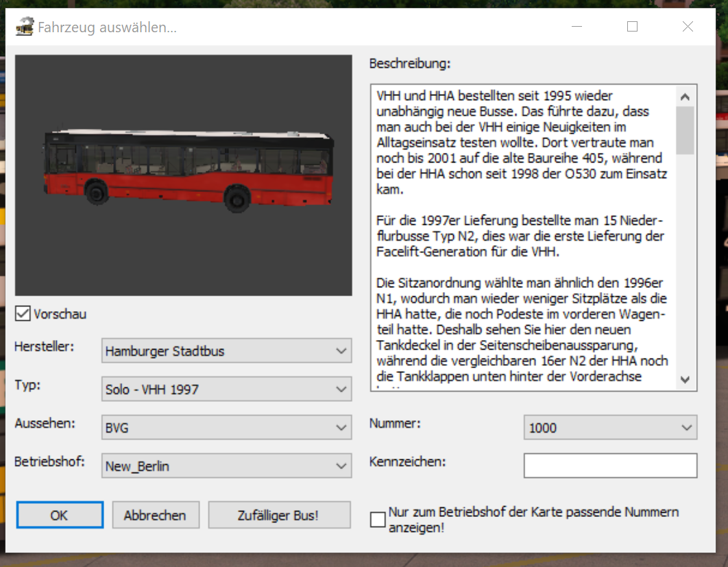728x567 pixels.
Task: Click the Abbrechen button
Action: (x=155, y=515)
